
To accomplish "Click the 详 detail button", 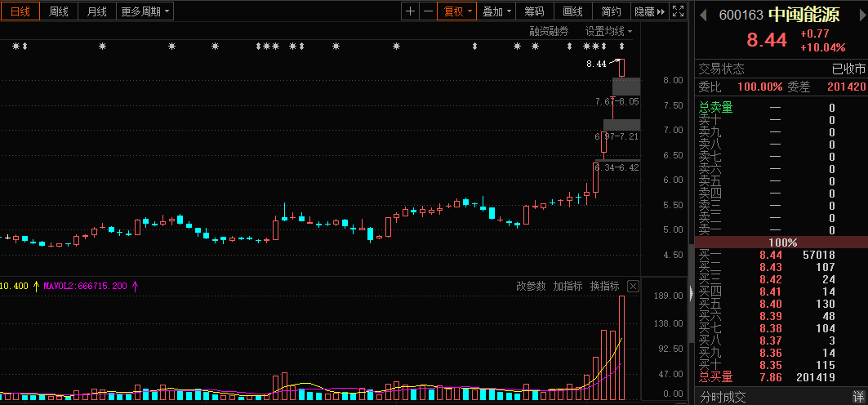I will click(x=858, y=397).
